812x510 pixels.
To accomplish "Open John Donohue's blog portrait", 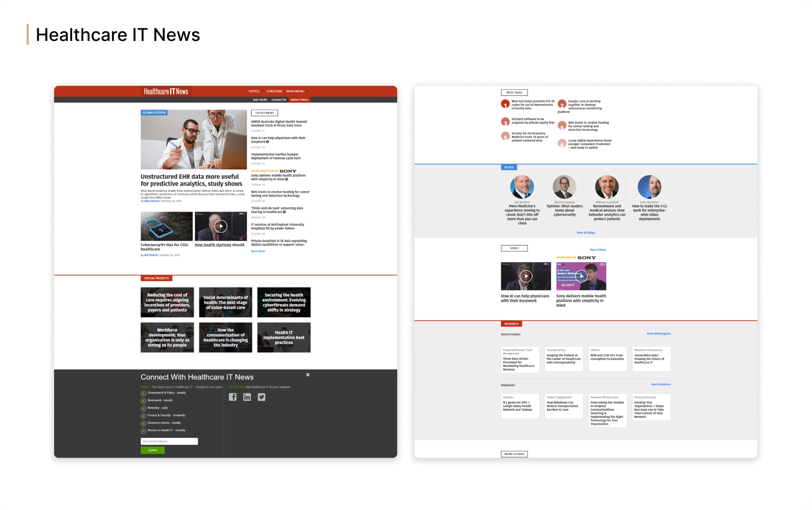I will 650,187.
